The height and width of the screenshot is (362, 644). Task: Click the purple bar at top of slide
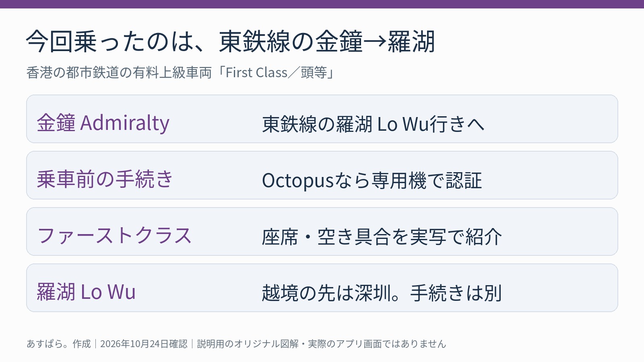coord(322,4)
